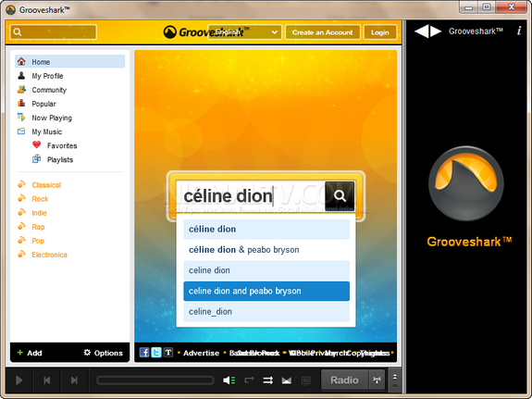Click the top-left search field

pyautogui.click(x=54, y=32)
